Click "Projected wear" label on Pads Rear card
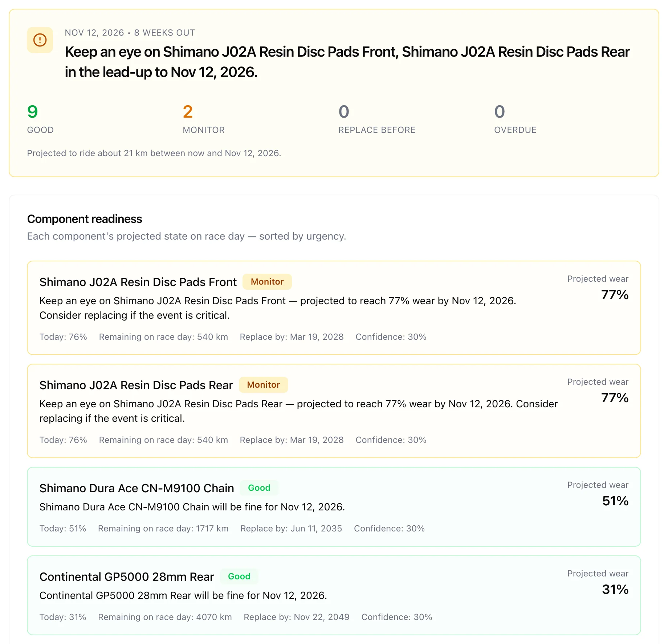This screenshot has height=644, width=668. point(598,382)
